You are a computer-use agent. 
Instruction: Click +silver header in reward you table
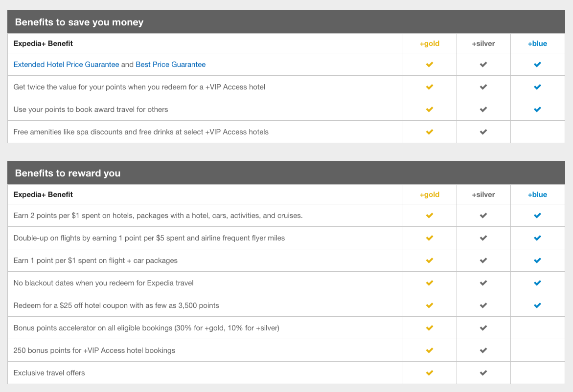point(483,195)
